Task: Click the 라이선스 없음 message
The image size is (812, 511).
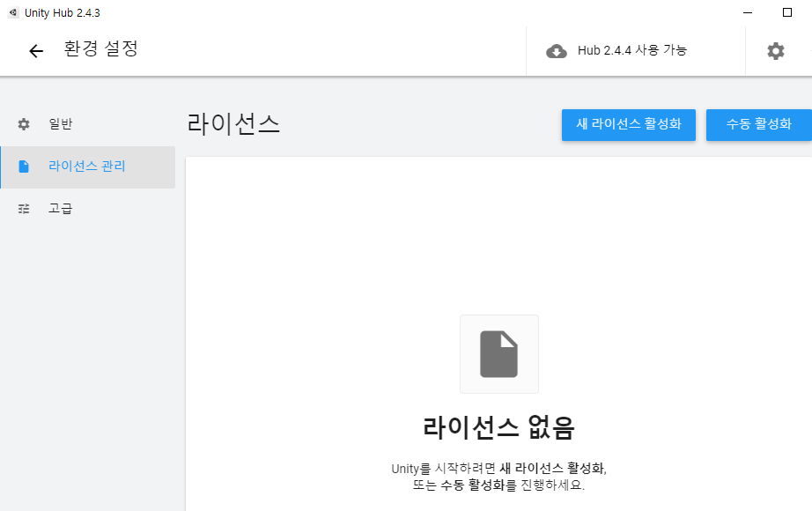Action: (x=498, y=428)
